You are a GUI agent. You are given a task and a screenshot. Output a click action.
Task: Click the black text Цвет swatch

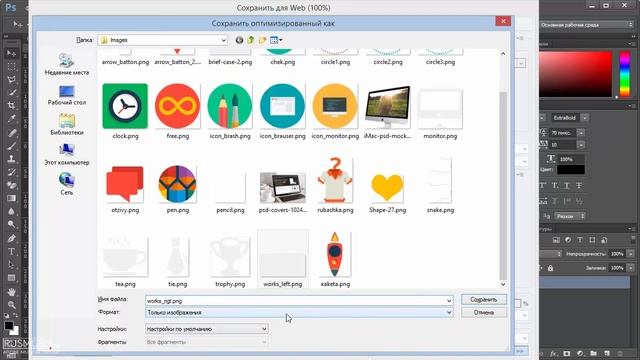coord(571,169)
